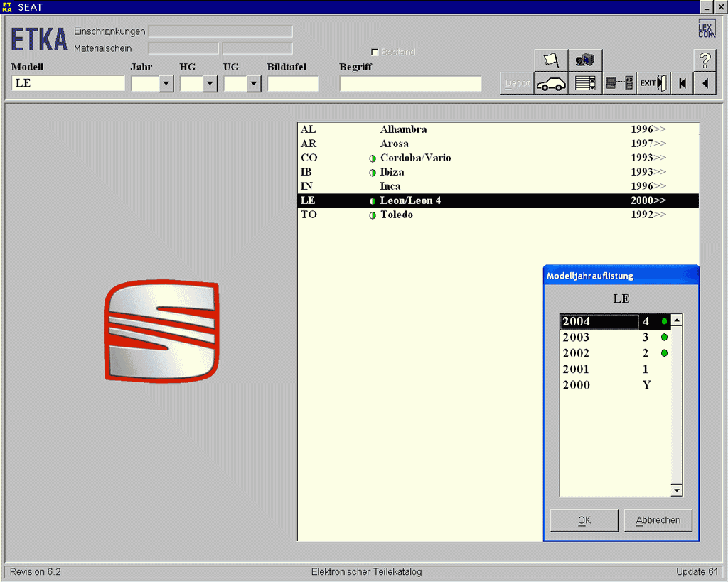Click the Einschränkungen field

coord(220,31)
